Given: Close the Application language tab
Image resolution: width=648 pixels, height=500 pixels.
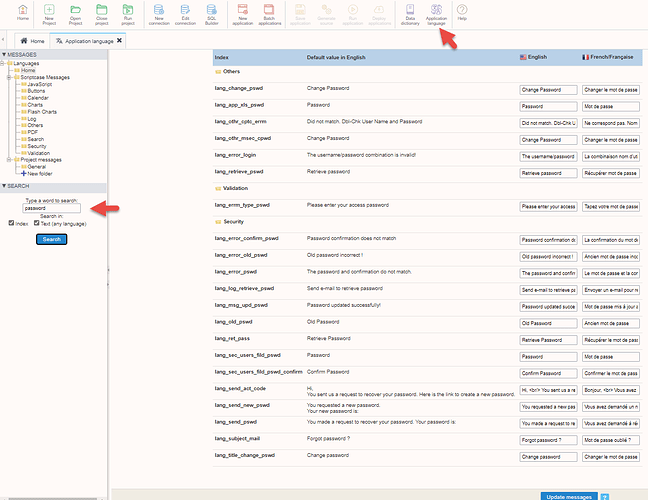Looking at the screenshot, I should [x=119, y=40].
